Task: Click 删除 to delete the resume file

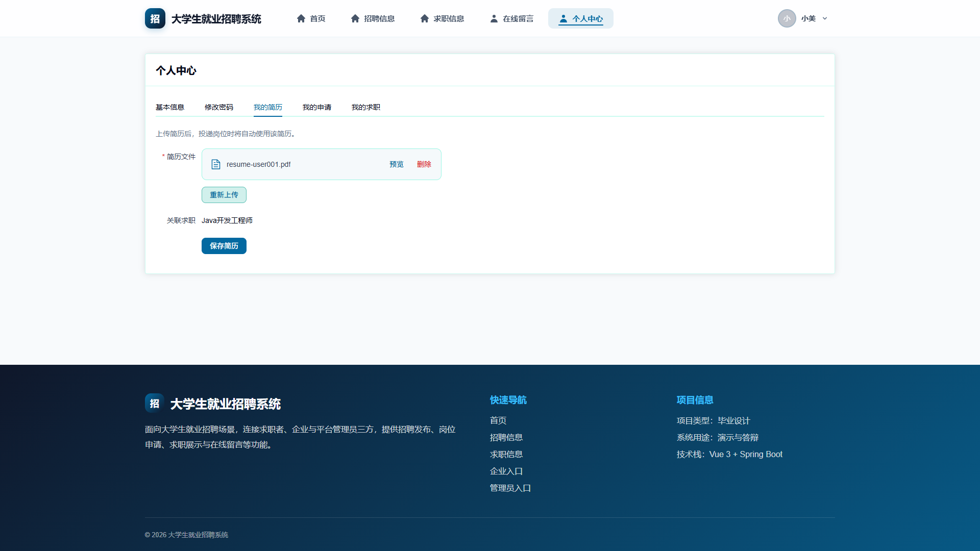Action: [424, 164]
